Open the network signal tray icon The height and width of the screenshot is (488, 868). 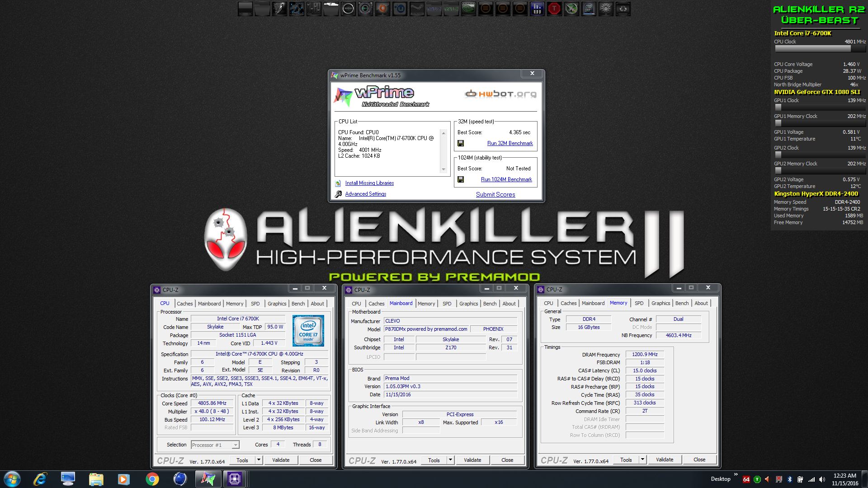click(x=811, y=479)
